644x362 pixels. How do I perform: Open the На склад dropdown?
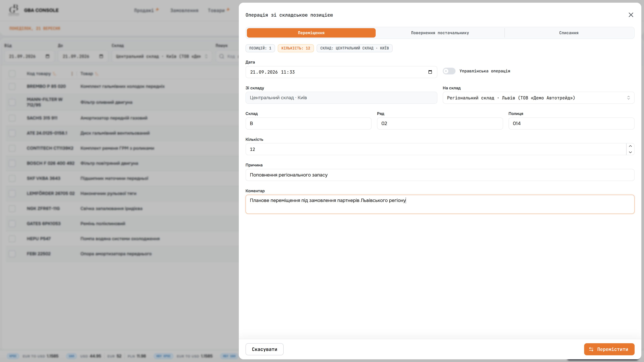pos(538,98)
